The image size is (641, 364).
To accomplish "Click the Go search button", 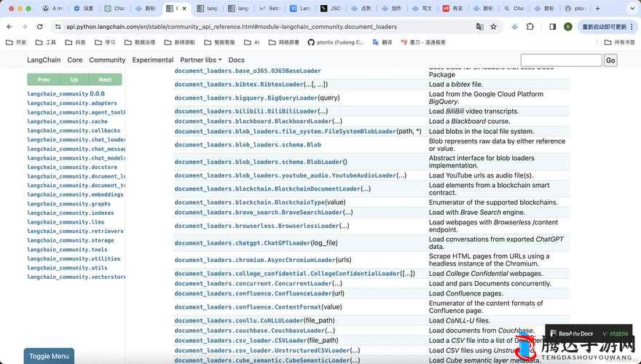I will [x=610, y=60].
